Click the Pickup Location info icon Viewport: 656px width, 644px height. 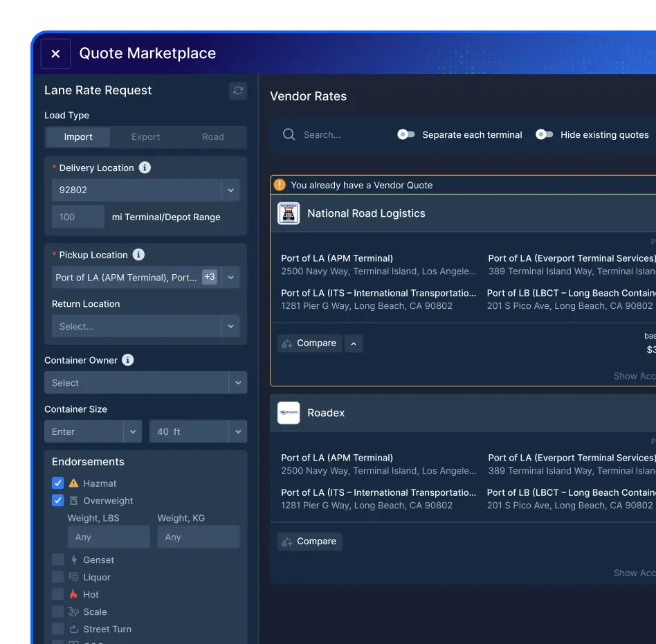tap(138, 255)
